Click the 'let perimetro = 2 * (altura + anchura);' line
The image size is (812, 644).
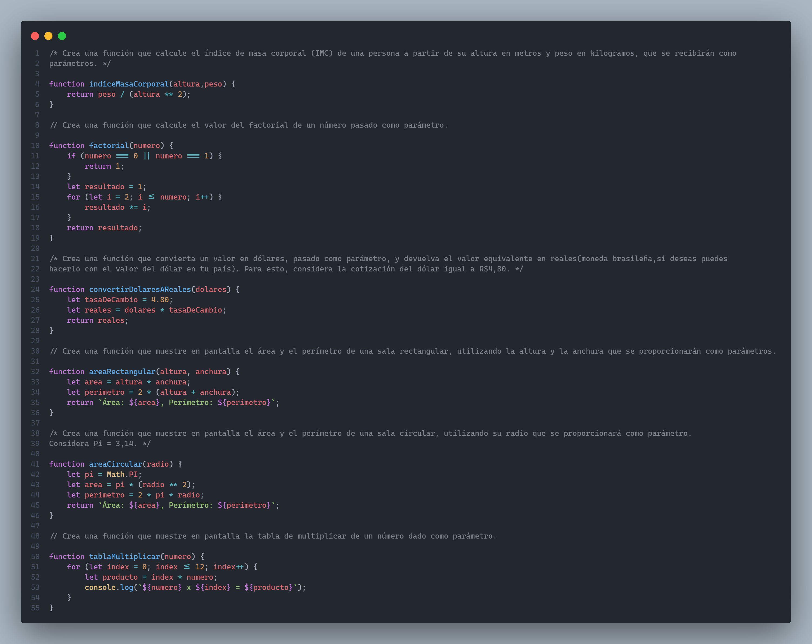pyautogui.click(x=153, y=392)
